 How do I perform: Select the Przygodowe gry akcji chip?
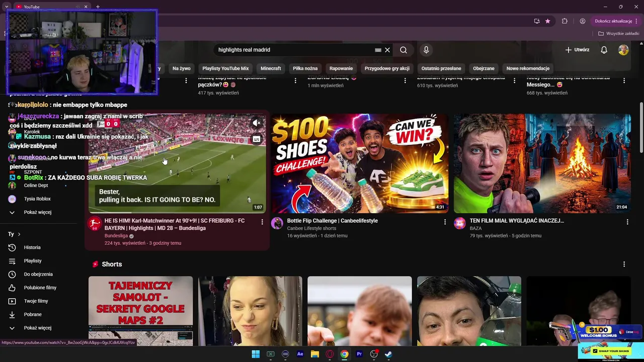point(387,68)
